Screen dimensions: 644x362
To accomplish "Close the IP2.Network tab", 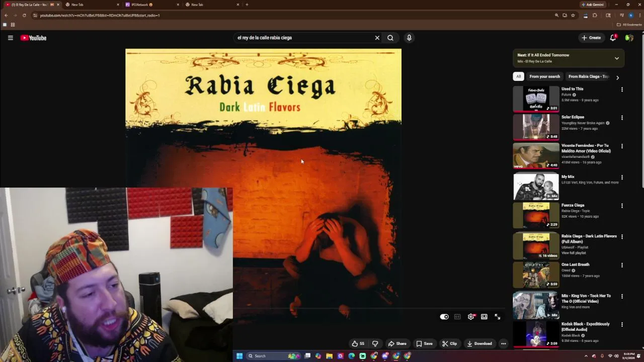I will coord(178,5).
